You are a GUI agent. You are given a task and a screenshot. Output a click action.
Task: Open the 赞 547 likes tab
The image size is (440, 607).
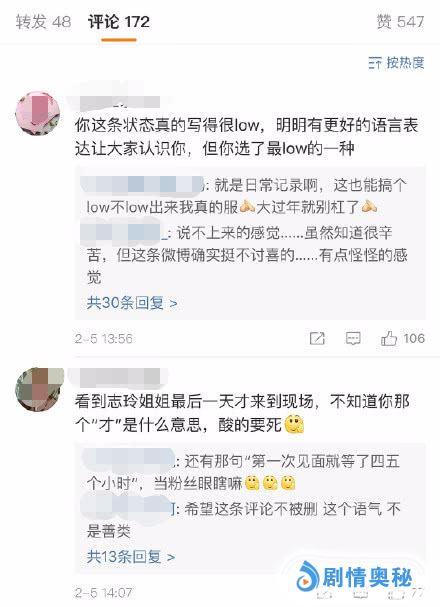click(x=400, y=22)
